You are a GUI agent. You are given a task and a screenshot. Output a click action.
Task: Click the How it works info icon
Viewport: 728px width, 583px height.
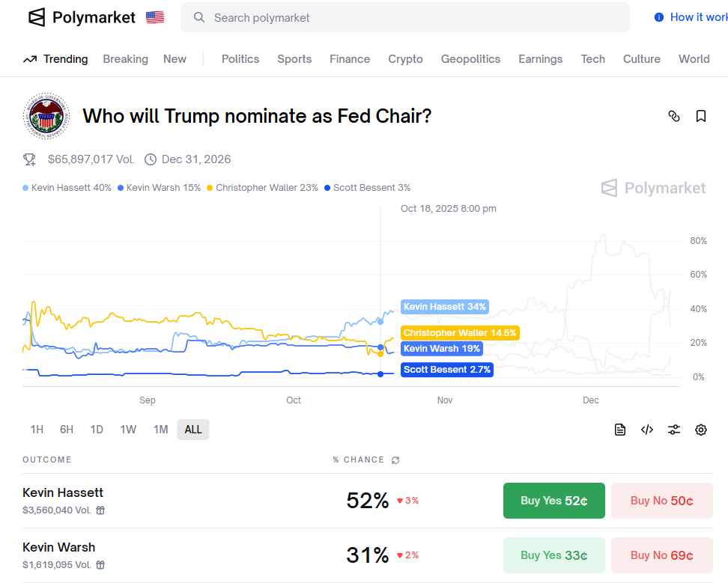(659, 17)
